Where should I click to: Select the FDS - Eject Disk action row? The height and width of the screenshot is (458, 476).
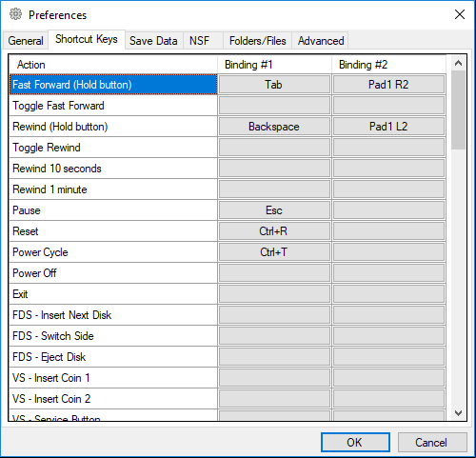113,357
